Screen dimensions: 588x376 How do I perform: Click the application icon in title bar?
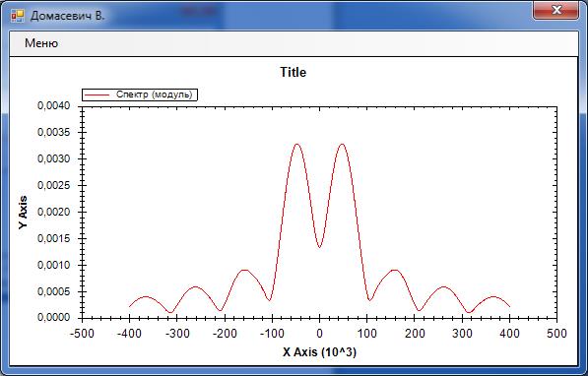[x=18, y=16]
